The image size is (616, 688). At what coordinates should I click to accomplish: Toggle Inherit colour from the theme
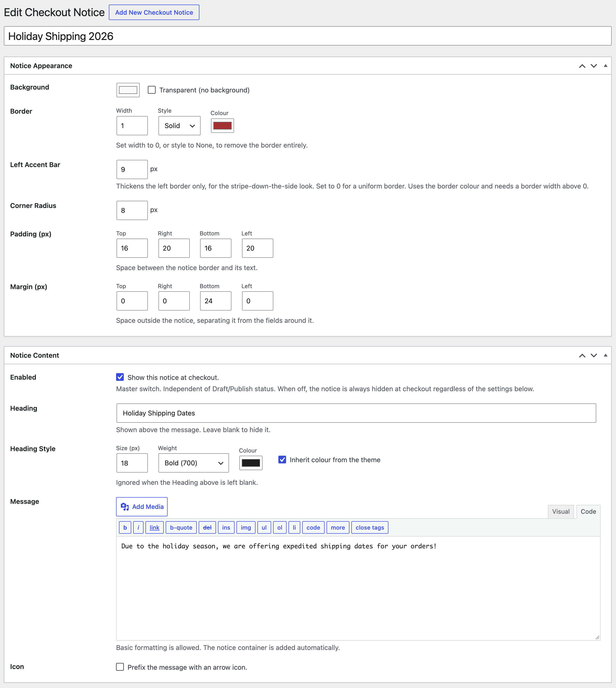[x=282, y=460]
